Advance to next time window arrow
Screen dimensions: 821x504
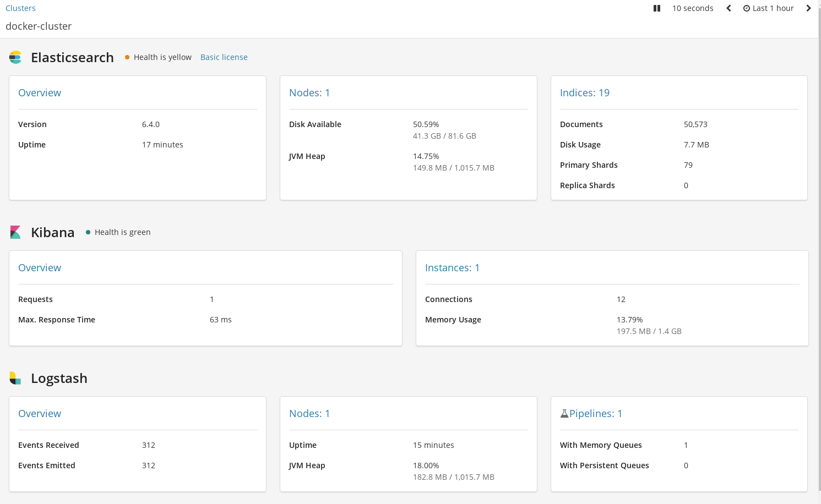(x=808, y=8)
